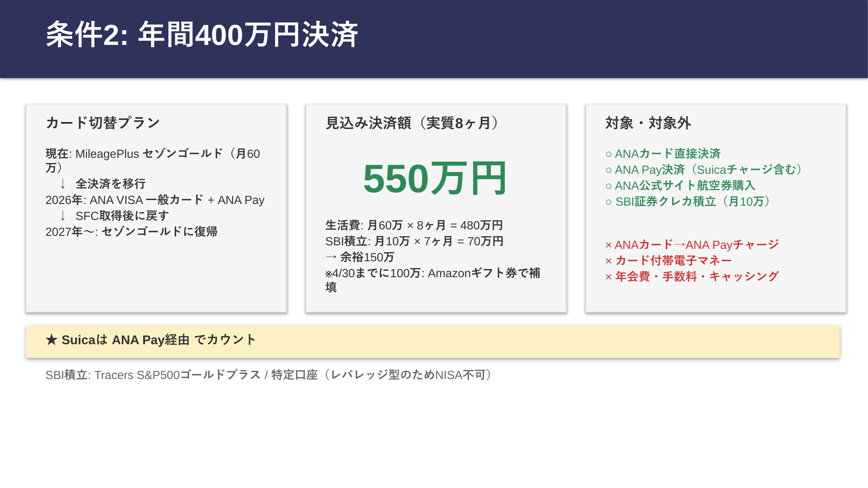
Task: Click the star icon in the yellow banner
Action: click(51, 339)
